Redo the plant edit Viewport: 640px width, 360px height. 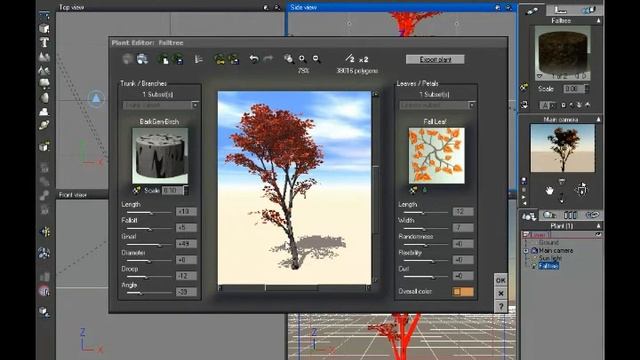268,59
